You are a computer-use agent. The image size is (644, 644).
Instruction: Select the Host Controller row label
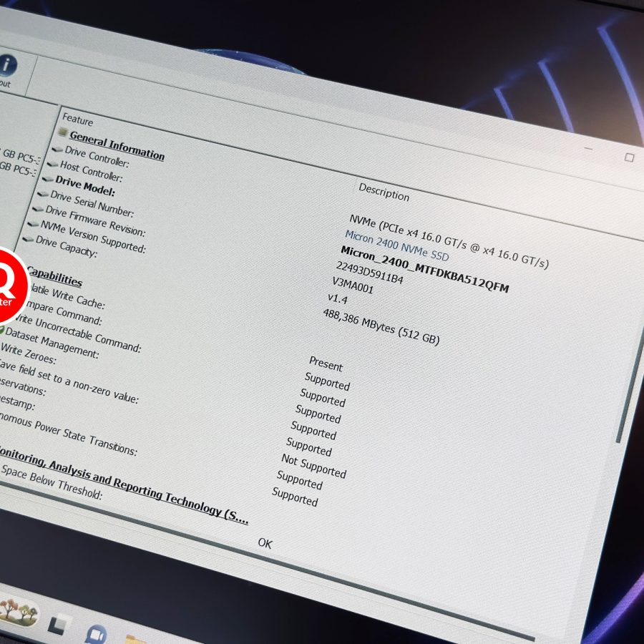(91, 171)
